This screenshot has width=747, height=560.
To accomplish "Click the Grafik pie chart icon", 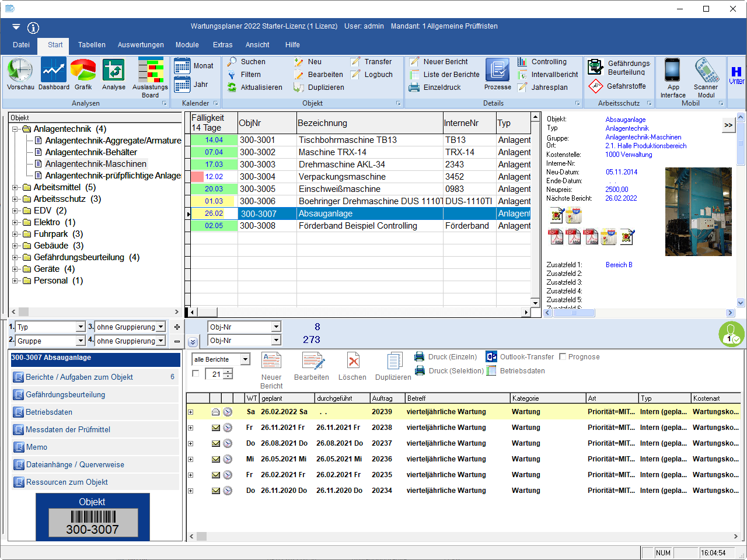I will coord(83,71).
